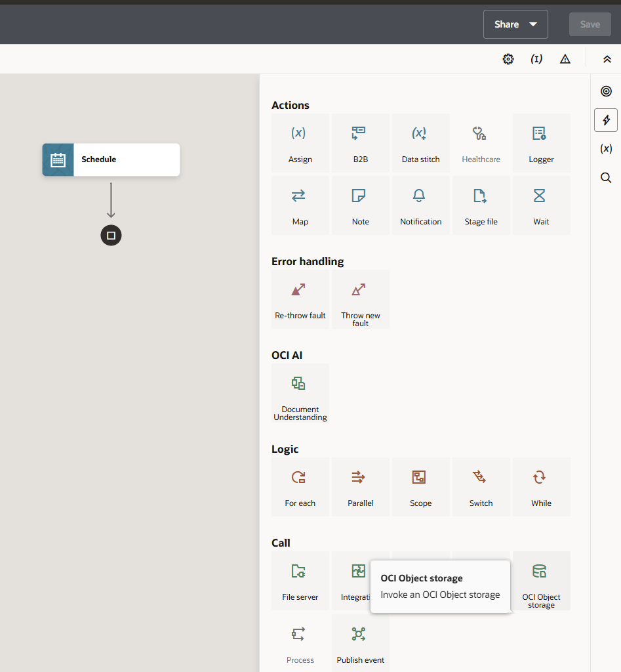The image size is (621, 672).
Task: Open the settings gear icon
Action: coord(508,59)
